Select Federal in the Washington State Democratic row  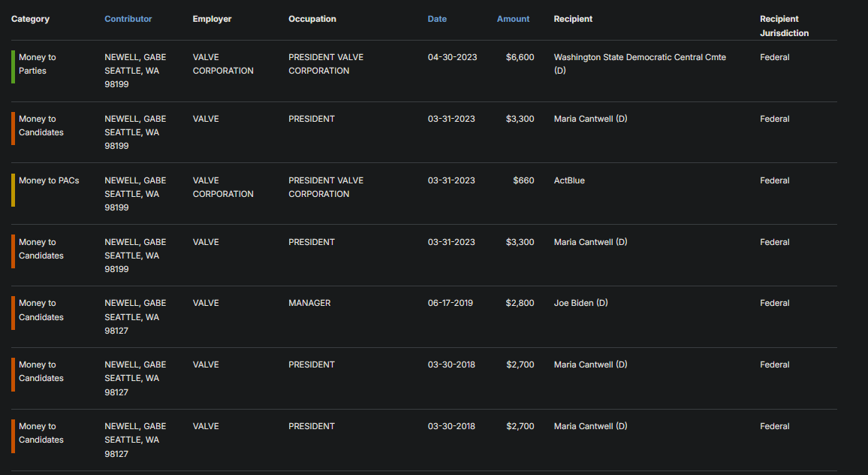[774, 57]
